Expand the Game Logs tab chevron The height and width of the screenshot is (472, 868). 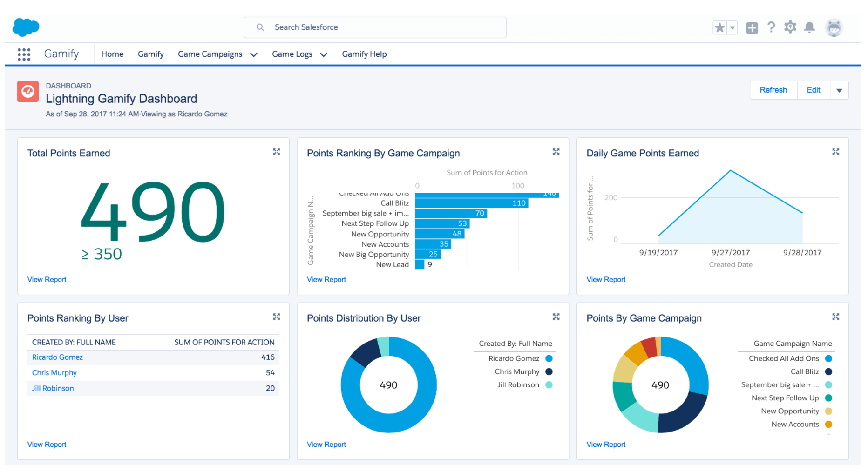[x=324, y=54]
